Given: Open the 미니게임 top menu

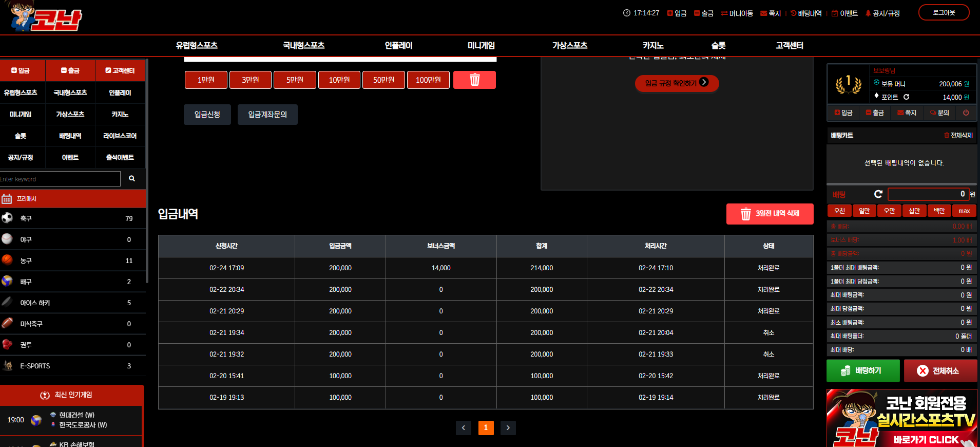Looking at the screenshot, I should (x=481, y=46).
